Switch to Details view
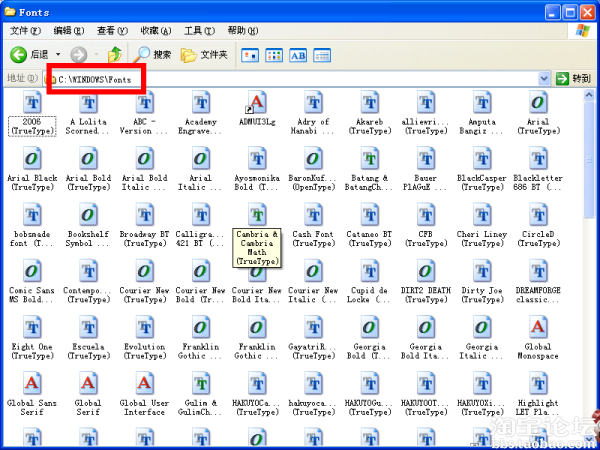 tap(322, 55)
